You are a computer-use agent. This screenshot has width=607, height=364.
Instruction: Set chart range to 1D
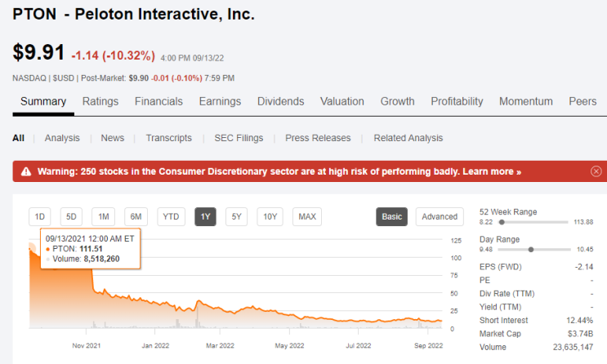click(40, 216)
